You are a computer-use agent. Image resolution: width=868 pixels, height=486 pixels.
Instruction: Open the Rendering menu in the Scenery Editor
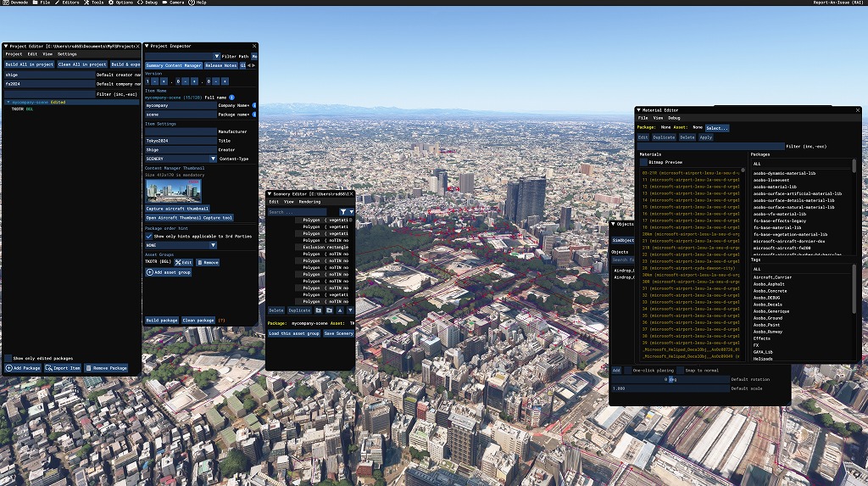(x=309, y=202)
